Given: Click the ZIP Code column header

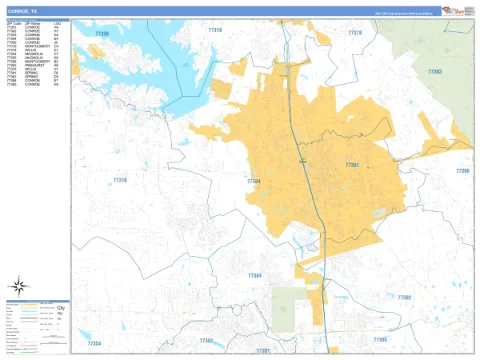Looking at the screenshot, I should (14, 24).
